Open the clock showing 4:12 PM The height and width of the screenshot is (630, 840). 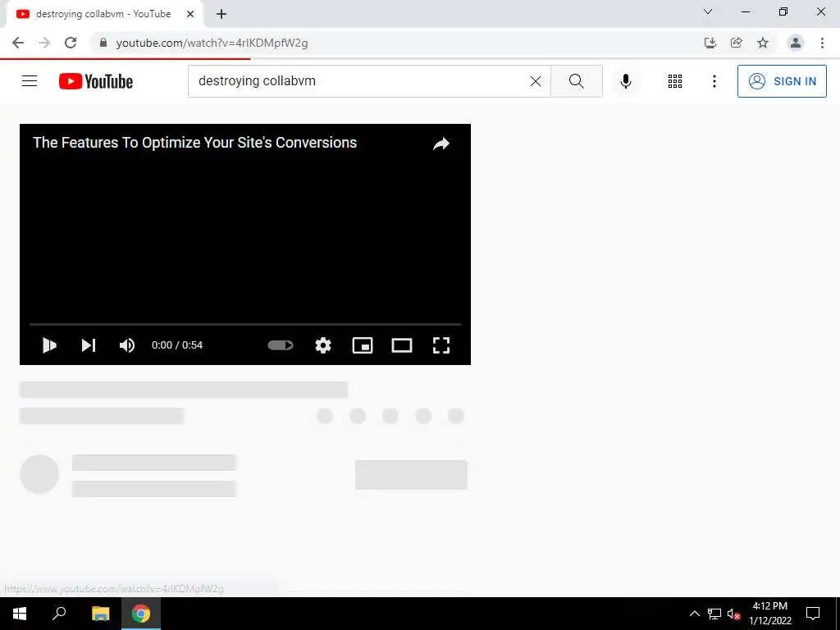click(769, 614)
